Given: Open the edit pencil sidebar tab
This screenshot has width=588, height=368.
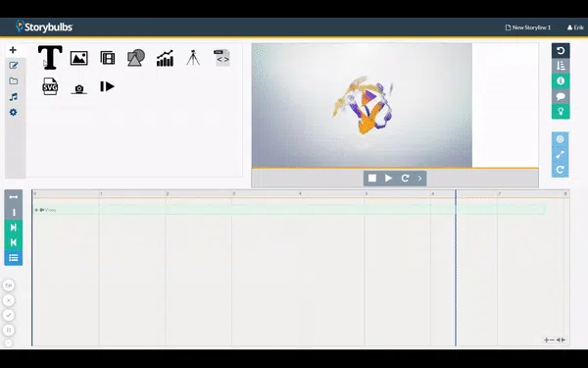Looking at the screenshot, I should tap(13, 66).
